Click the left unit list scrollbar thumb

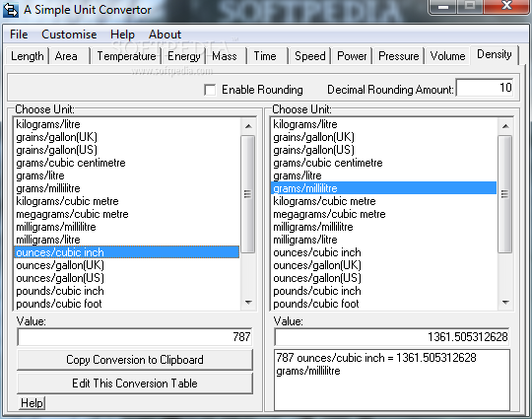(x=248, y=194)
